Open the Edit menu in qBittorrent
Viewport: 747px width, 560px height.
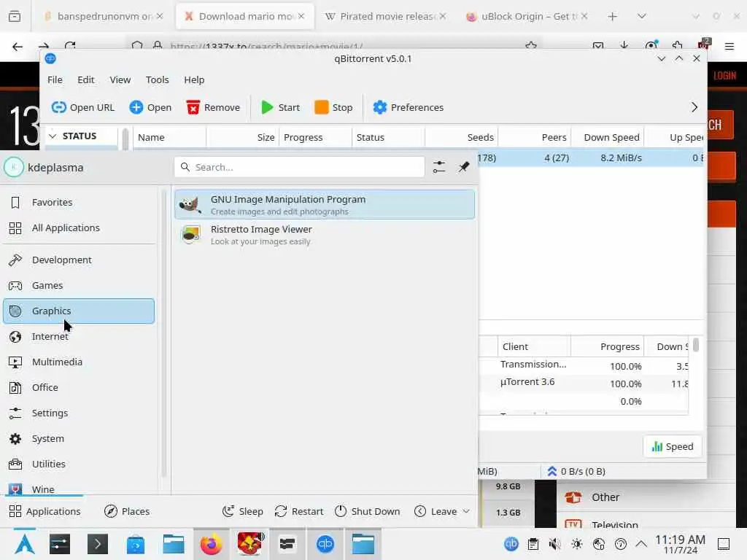click(x=86, y=80)
